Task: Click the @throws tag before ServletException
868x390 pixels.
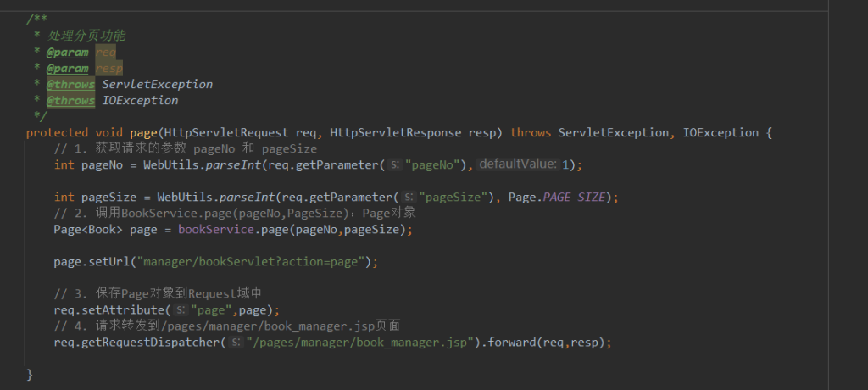Action: pyautogui.click(x=70, y=84)
